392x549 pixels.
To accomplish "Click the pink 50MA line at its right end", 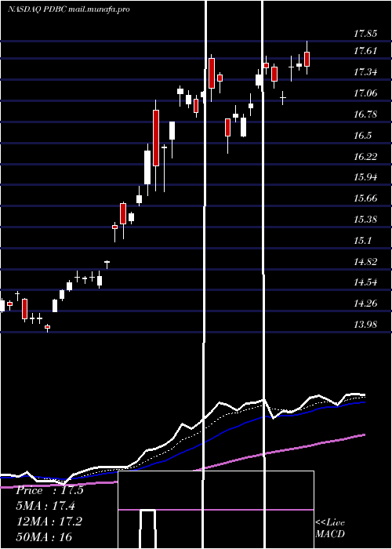I will pyautogui.click(x=363, y=434).
